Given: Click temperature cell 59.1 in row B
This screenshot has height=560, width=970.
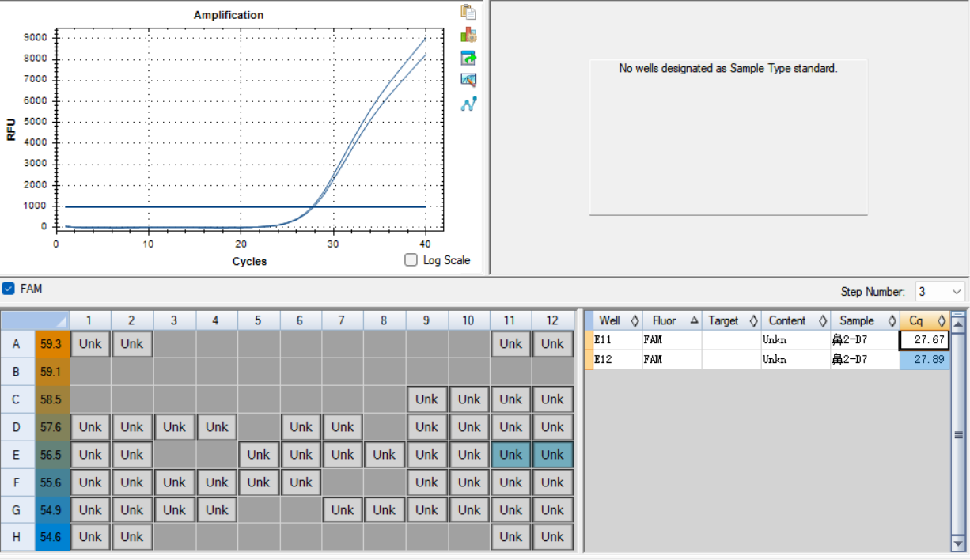Looking at the screenshot, I should pyautogui.click(x=52, y=372).
